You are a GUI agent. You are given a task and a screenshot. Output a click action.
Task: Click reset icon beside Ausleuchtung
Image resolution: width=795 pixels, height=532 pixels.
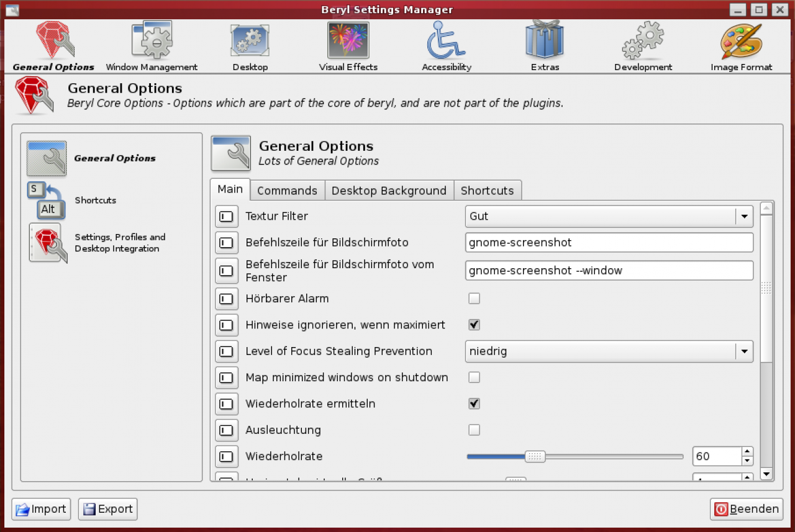(x=227, y=430)
